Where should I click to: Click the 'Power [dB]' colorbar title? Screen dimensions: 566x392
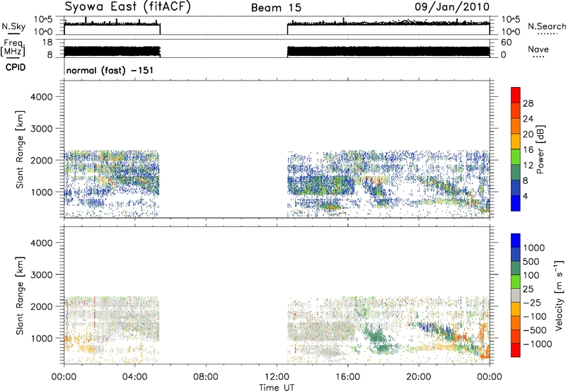541,149
